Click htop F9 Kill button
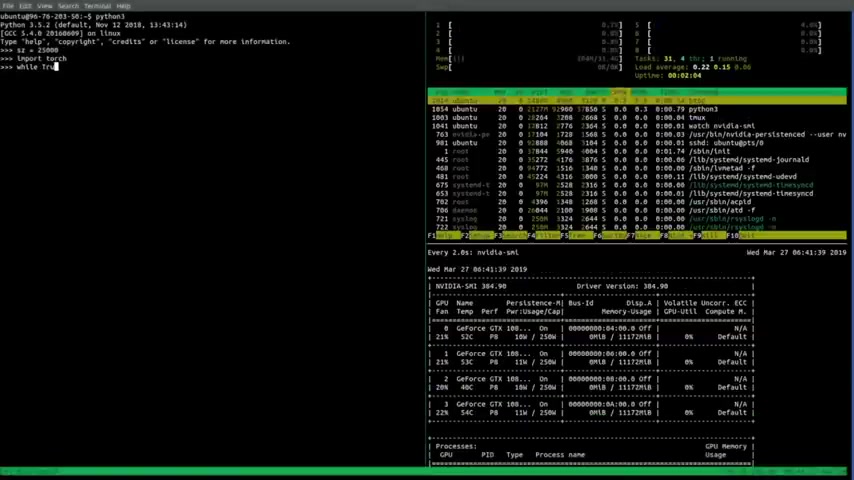The image size is (854, 480). pyautogui.click(x=710, y=235)
